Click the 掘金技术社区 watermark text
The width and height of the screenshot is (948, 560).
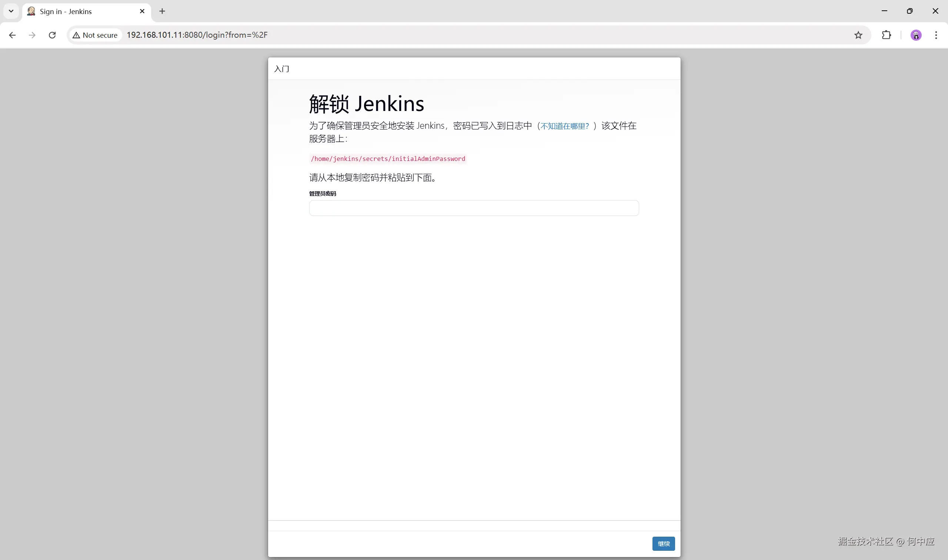[x=866, y=541]
